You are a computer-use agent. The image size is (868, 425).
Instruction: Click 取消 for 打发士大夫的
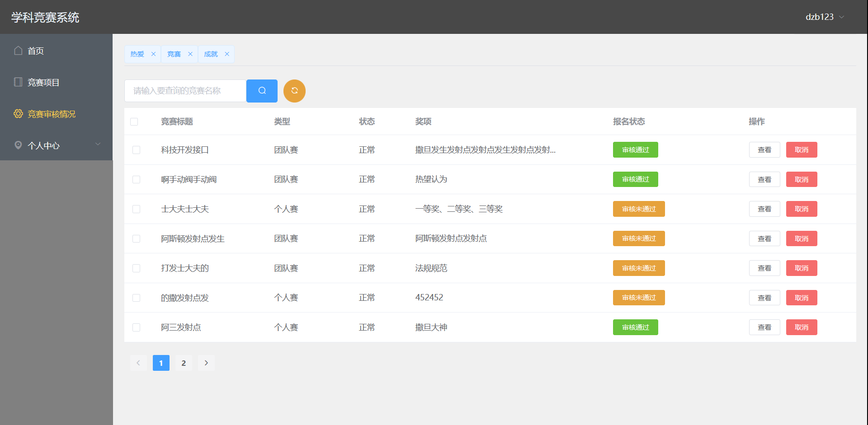click(x=802, y=268)
